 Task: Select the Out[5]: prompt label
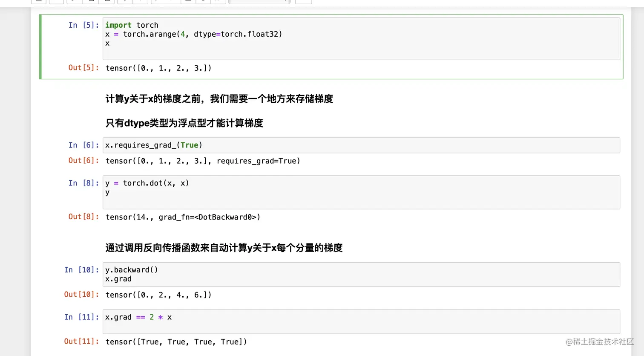tap(83, 68)
